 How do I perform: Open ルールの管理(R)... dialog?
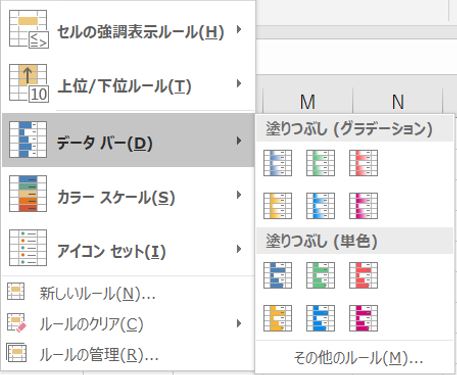(x=128, y=354)
